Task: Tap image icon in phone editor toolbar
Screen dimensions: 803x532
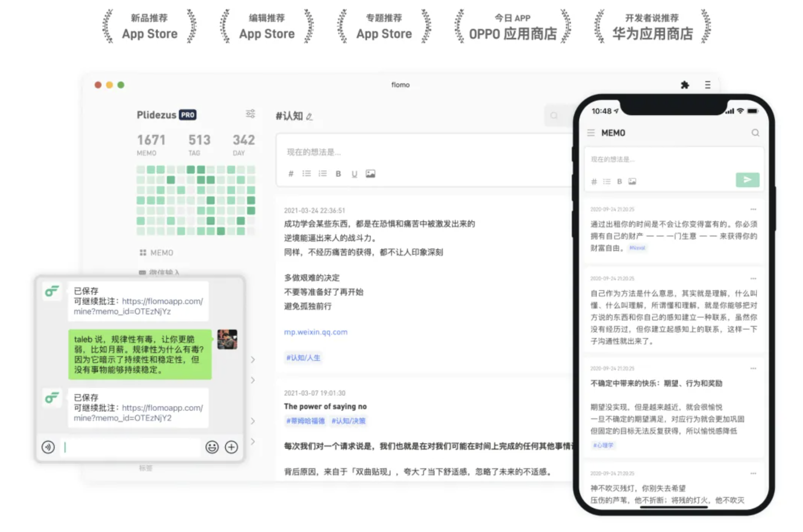Action: click(632, 182)
